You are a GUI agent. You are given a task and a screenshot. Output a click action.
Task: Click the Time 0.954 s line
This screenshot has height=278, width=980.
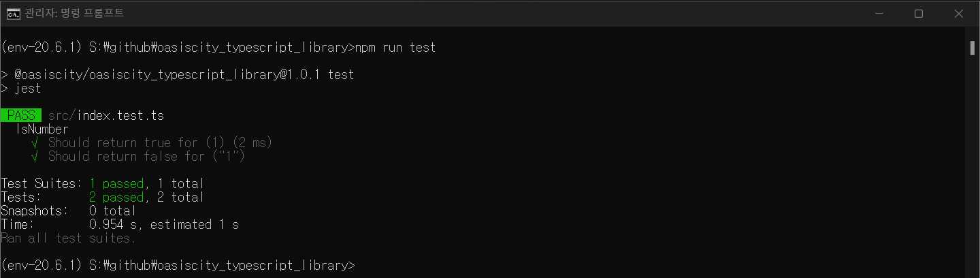[x=120, y=224]
